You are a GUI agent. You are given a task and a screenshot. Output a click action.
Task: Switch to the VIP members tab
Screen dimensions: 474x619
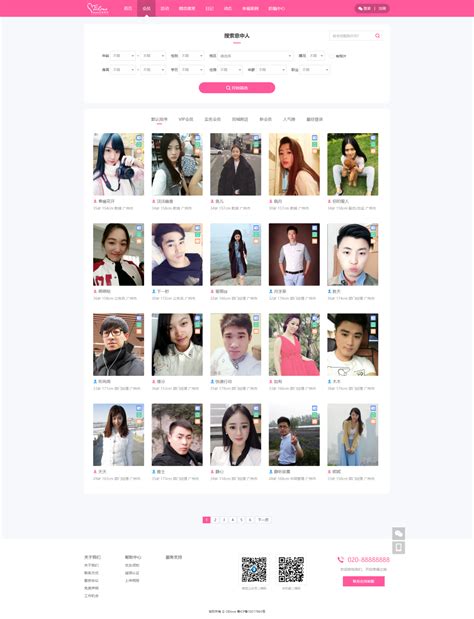click(186, 119)
